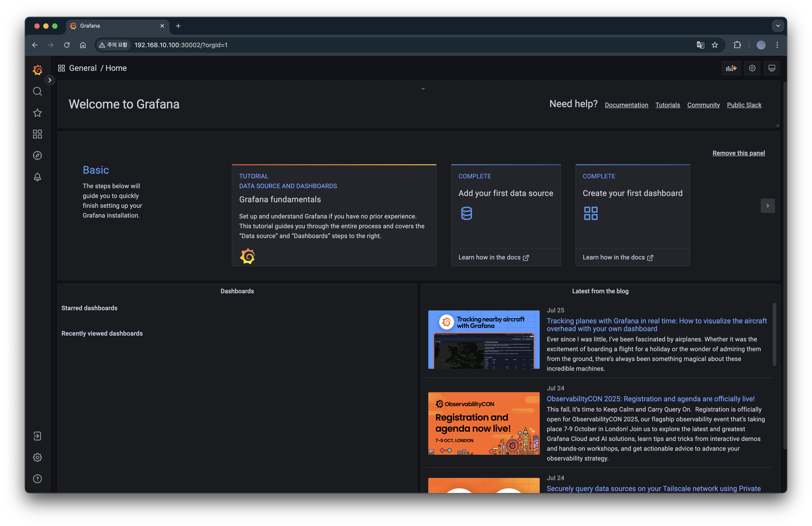This screenshot has height=526, width=812.
Task: Open the Dashboards grid icon in sidebar
Action: coord(37,134)
